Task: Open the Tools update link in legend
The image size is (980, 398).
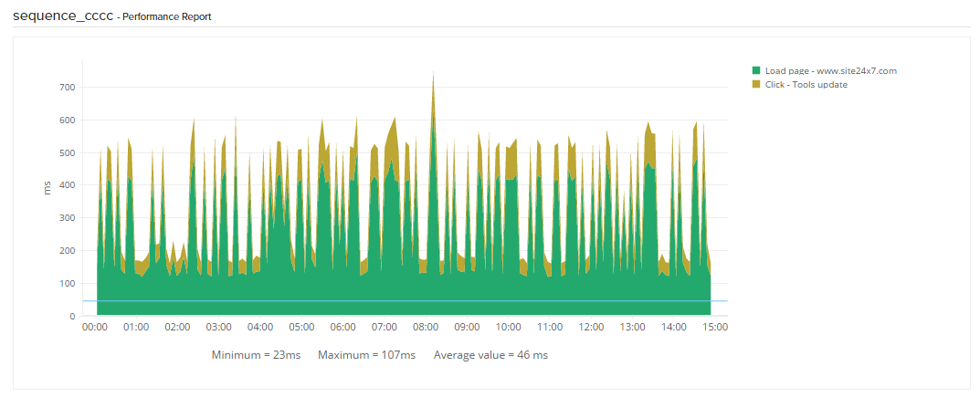Action: [819, 85]
